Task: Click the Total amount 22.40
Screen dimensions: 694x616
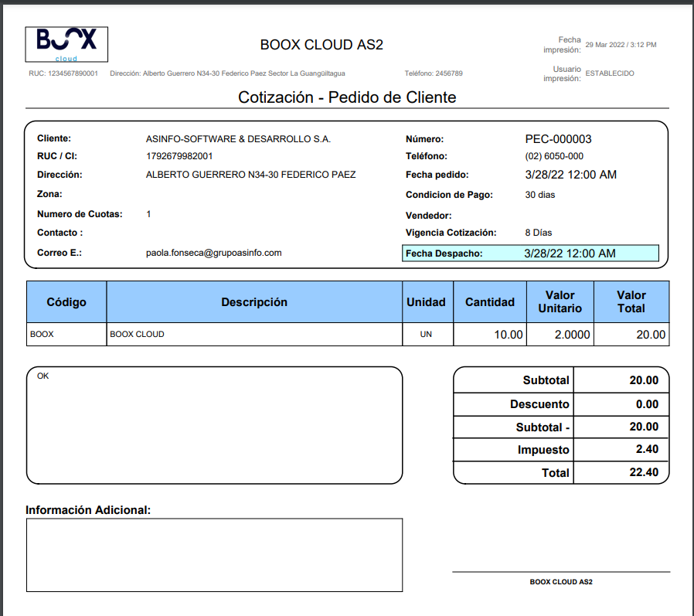Action: [x=644, y=472]
